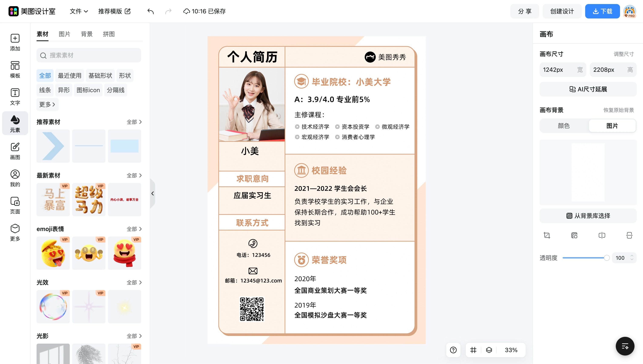This screenshot has width=643, height=364.
Task: Select the 颜色 background mode
Action: [564, 126]
